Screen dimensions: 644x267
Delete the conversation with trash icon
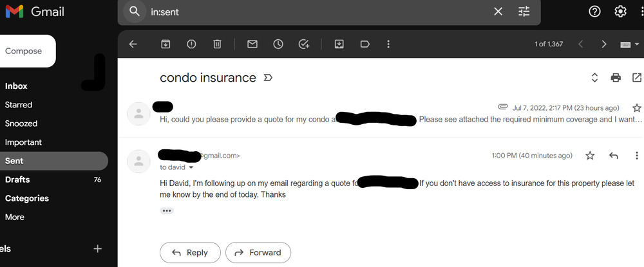tap(218, 44)
